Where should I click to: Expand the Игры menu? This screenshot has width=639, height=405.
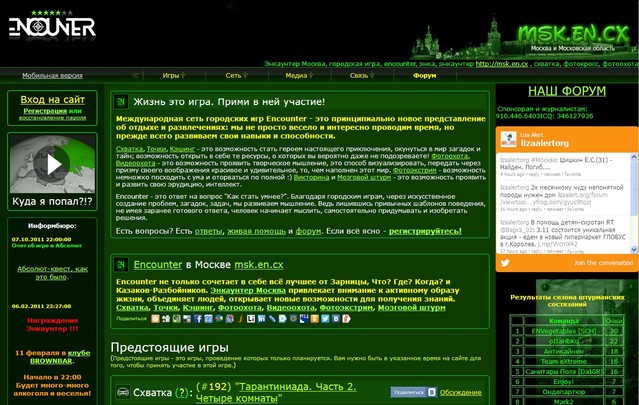click(x=174, y=75)
